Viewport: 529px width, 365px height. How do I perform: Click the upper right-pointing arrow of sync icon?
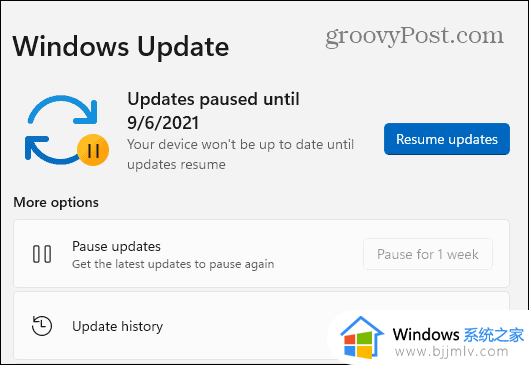pyautogui.click(x=62, y=110)
